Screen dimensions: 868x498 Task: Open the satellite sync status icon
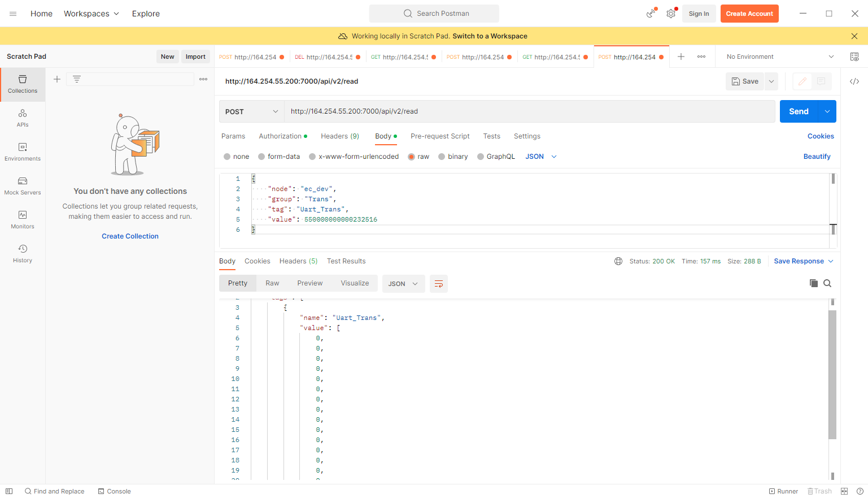(651, 14)
